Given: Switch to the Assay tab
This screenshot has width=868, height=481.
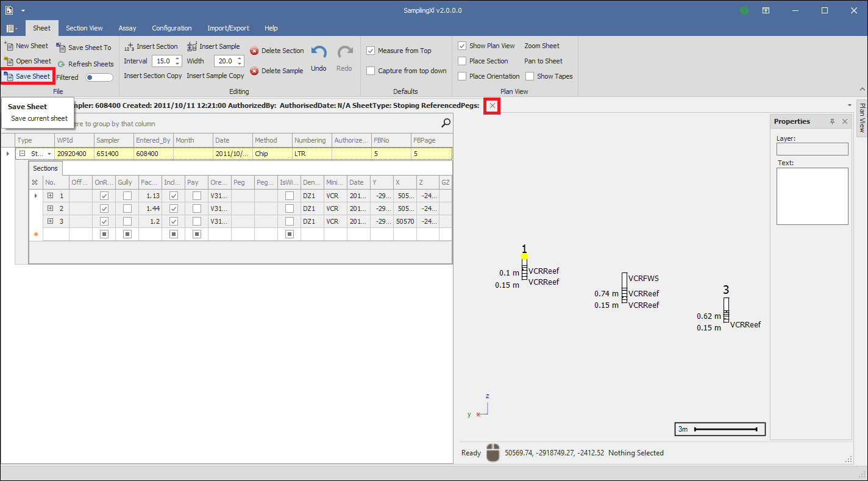Looking at the screenshot, I should (127, 28).
